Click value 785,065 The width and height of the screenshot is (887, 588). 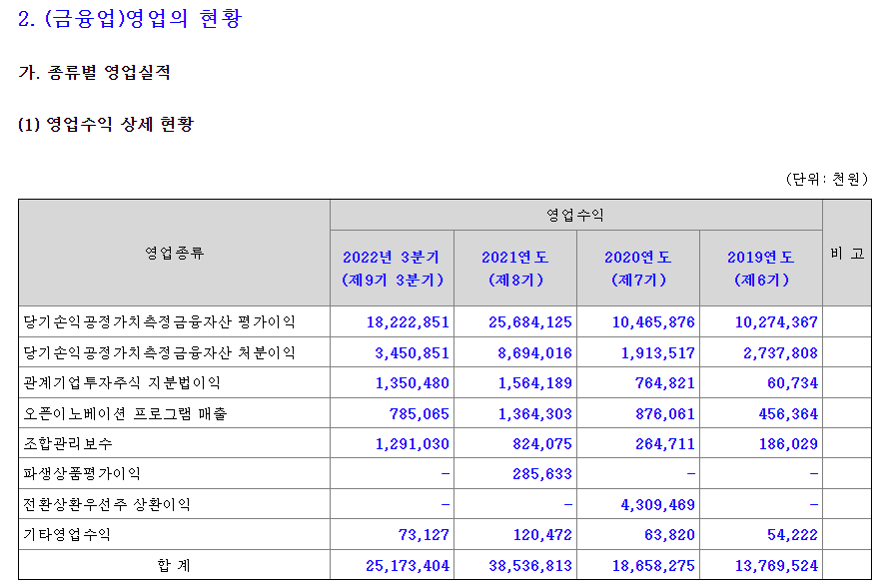coord(420,414)
